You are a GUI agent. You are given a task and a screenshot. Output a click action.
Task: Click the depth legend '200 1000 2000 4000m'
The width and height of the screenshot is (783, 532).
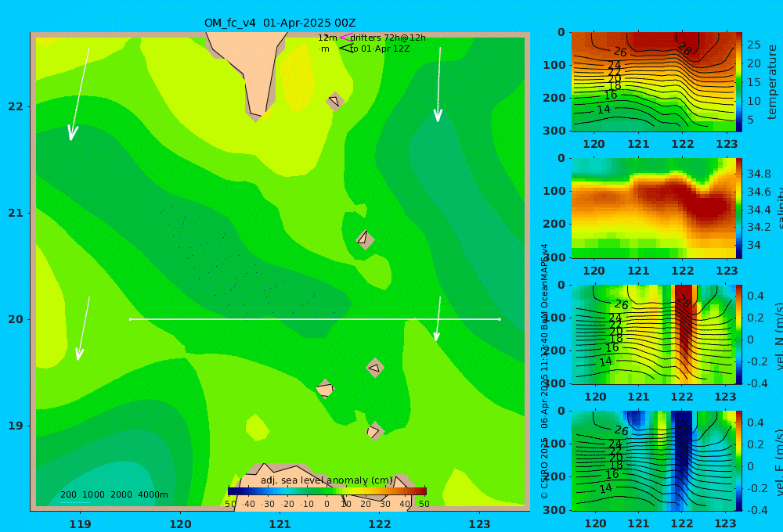coord(114,494)
